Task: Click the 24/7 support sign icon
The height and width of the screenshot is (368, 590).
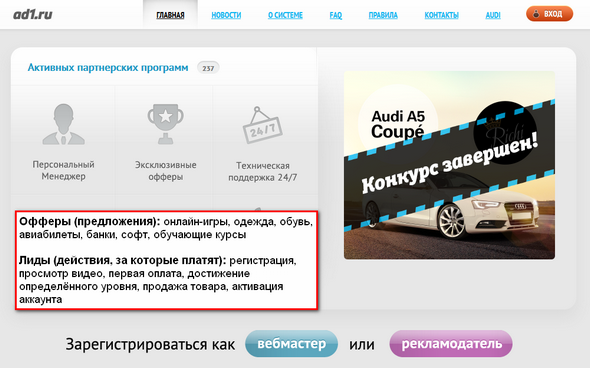Action: click(x=262, y=125)
